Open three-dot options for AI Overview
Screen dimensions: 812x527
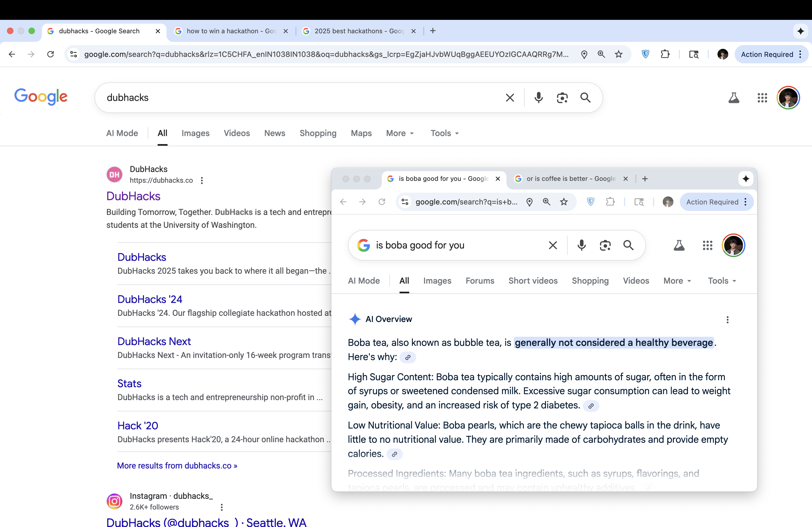click(727, 320)
